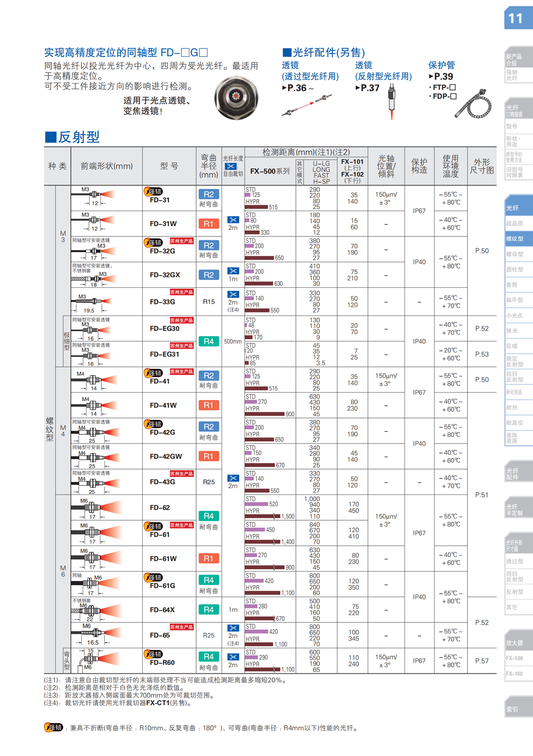Click the 苏州生产品 tag above FD-65

click(182, 627)
